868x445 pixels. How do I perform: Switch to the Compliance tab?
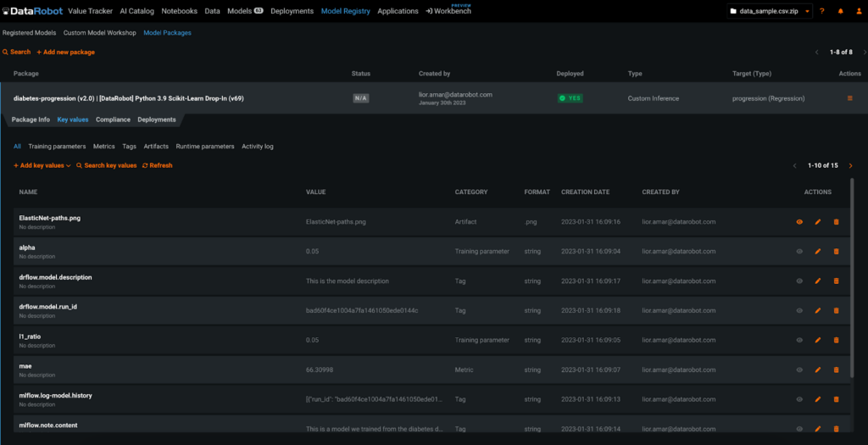[x=113, y=120]
